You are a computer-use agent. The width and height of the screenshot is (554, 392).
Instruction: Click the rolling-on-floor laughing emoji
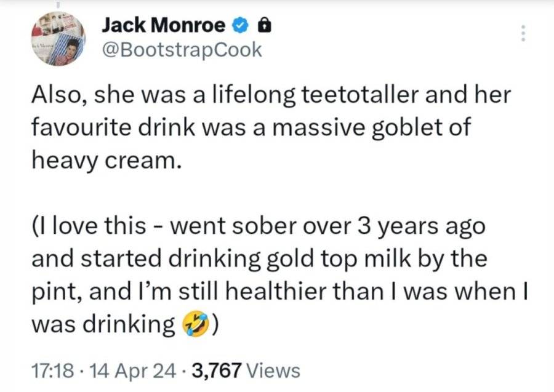(195, 324)
